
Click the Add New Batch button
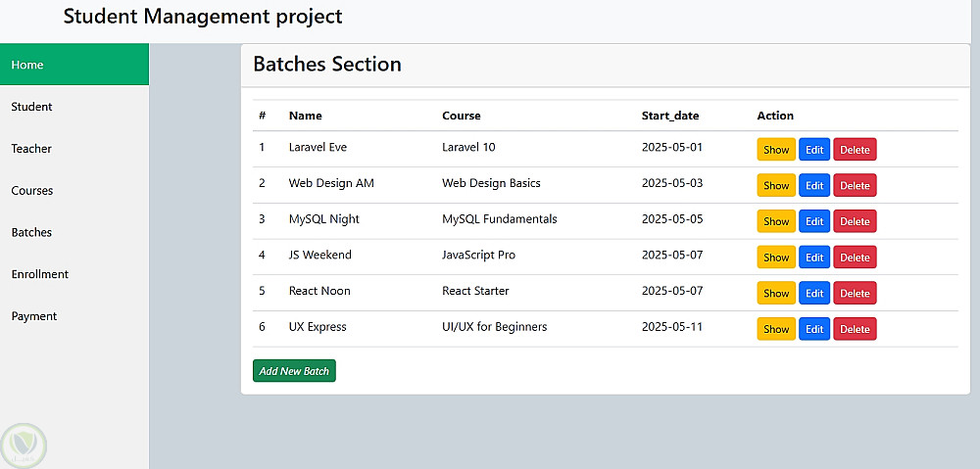point(294,371)
